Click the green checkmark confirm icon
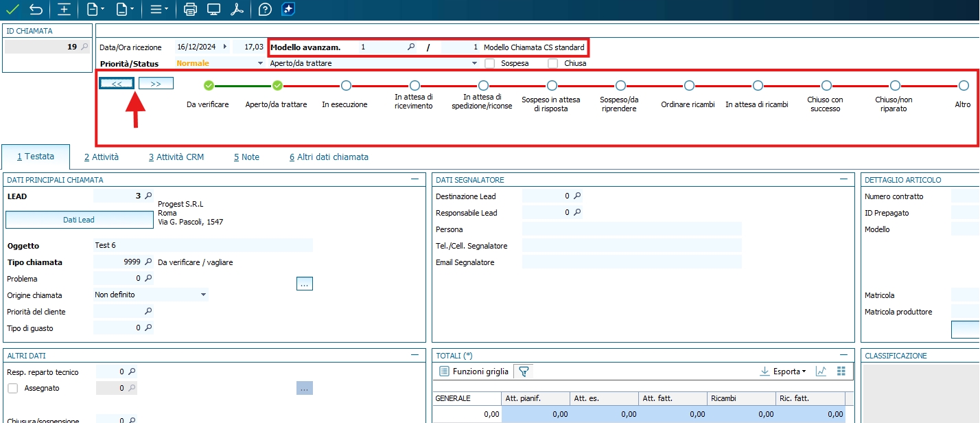 (x=12, y=9)
